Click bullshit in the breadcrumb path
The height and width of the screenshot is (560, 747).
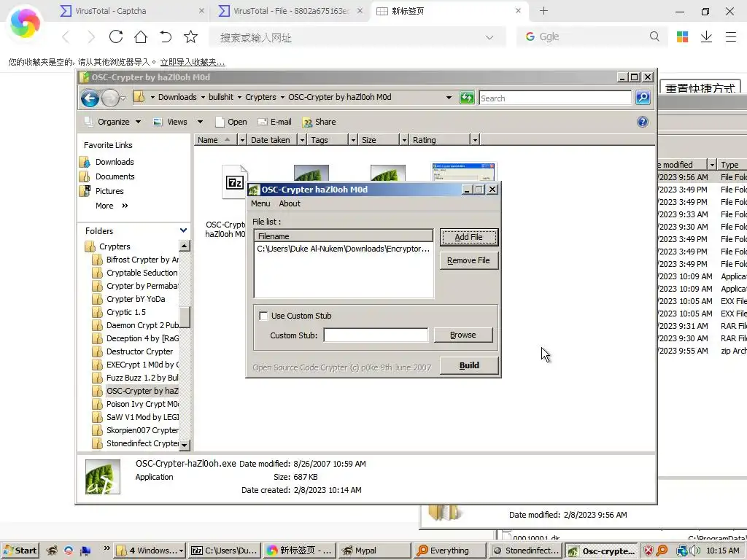coord(221,97)
